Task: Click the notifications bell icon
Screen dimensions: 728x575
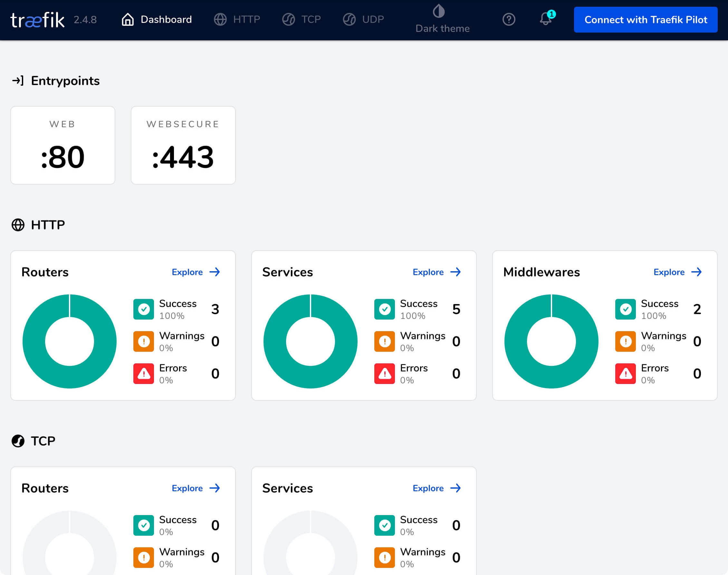Action: point(545,20)
